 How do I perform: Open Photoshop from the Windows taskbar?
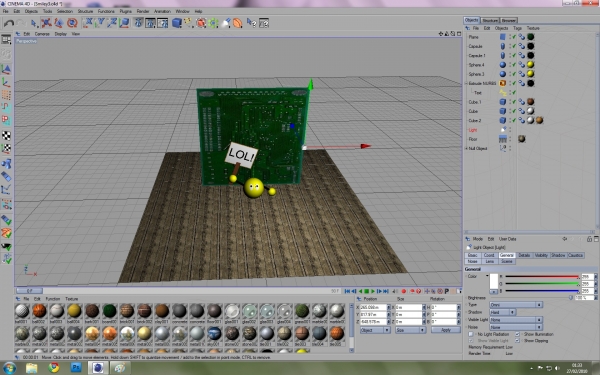[x=76, y=368]
